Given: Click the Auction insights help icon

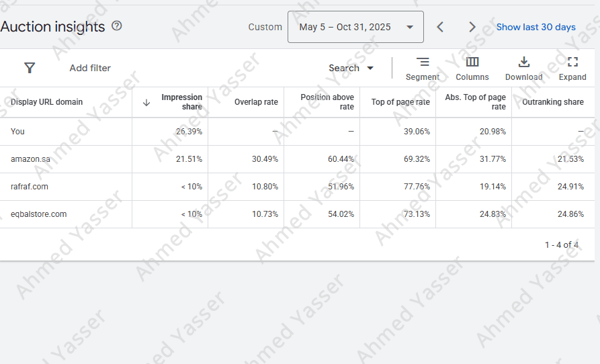Looking at the screenshot, I should (117, 26).
